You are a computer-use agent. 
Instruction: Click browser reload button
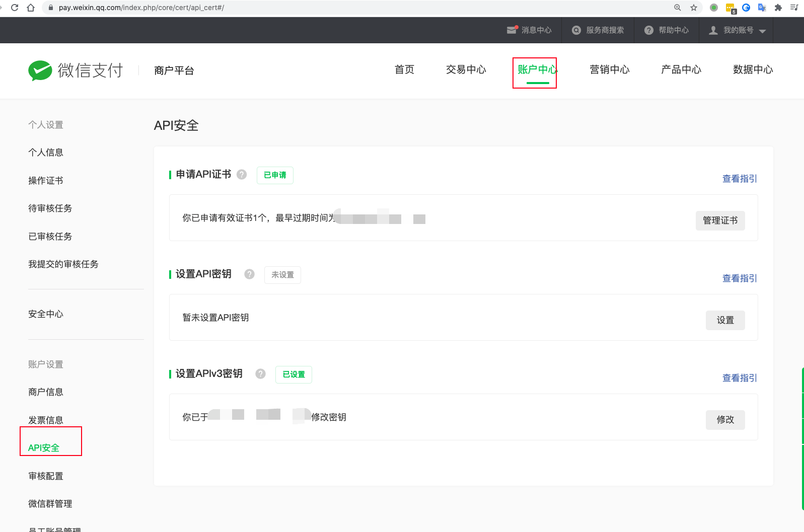(15, 8)
